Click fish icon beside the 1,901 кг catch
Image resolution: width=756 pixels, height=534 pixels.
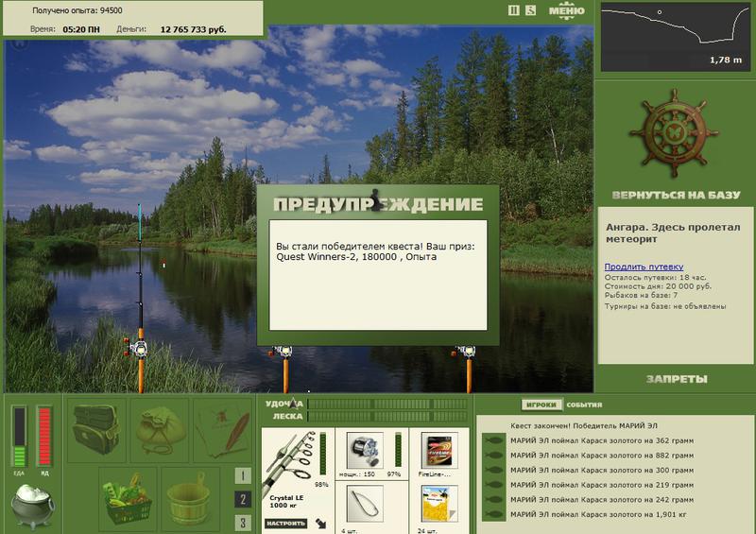pos(493,515)
